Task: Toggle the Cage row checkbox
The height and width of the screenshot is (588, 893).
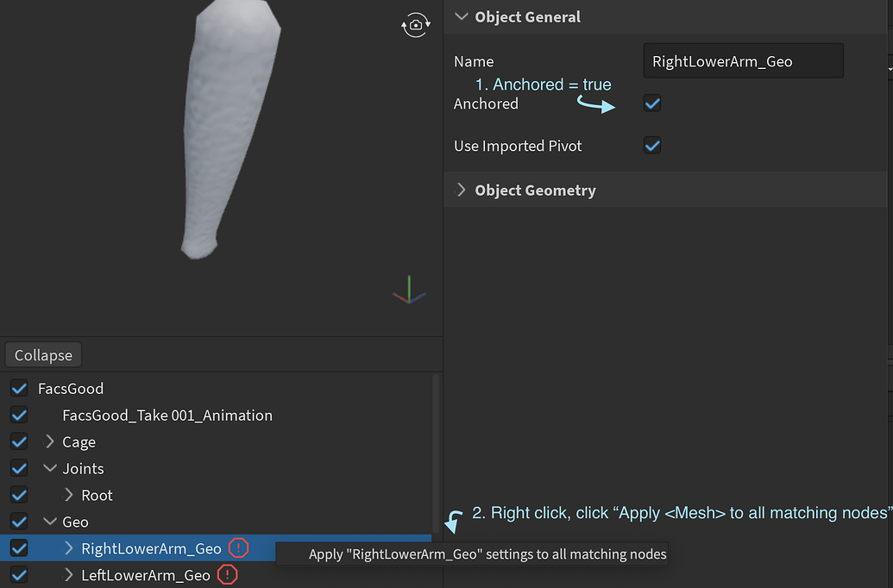Action: [x=19, y=441]
